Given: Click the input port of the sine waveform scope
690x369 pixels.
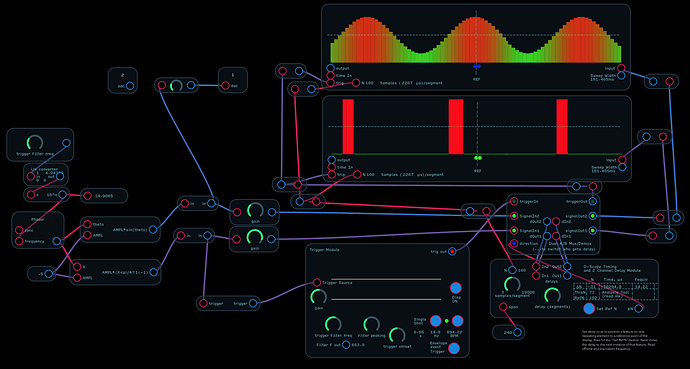Looking at the screenshot, I should pyautogui.click(x=621, y=68).
